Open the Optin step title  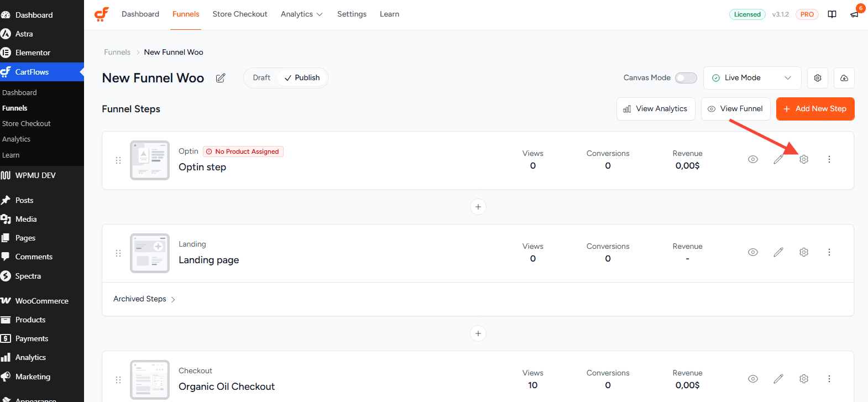[x=202, y=167]
